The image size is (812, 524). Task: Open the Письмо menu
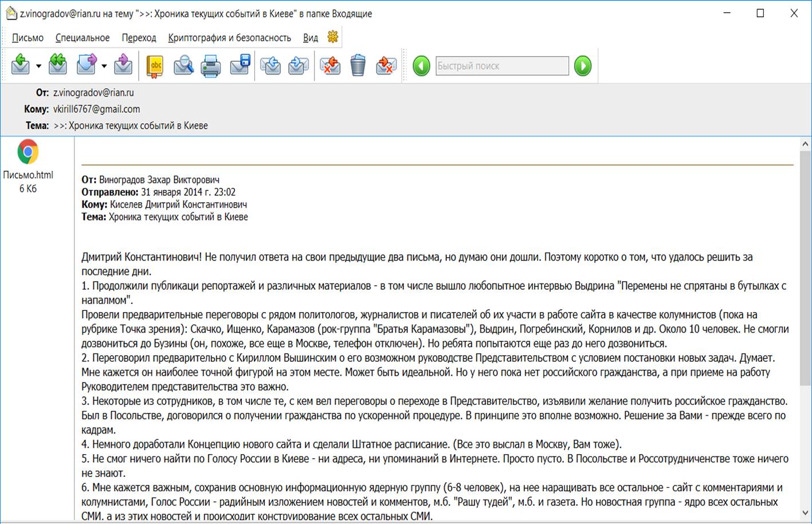point(28,38)
